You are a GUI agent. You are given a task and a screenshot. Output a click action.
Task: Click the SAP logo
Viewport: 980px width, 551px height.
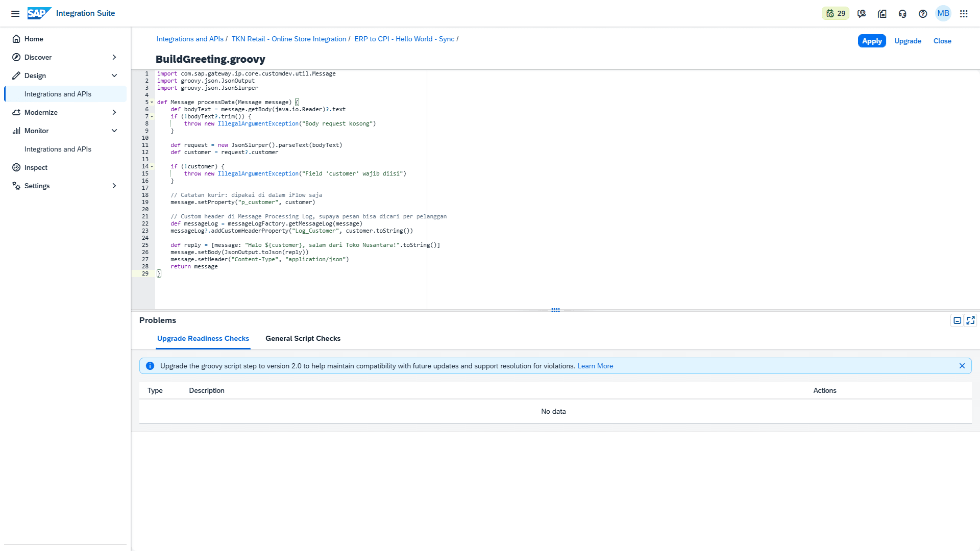(39, 13)
